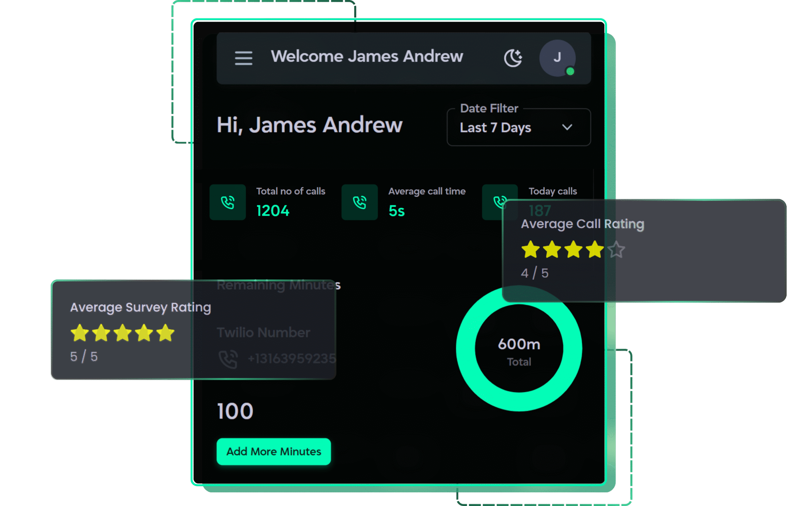The image size is (812, 506).
Task: Toggle dark mode moon icon
Action: (513, 58)
